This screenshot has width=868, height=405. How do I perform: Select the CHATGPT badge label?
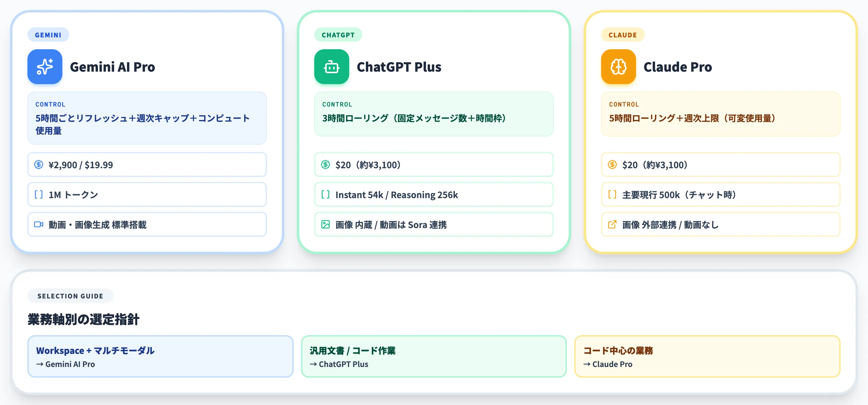[x=338, y=35]
